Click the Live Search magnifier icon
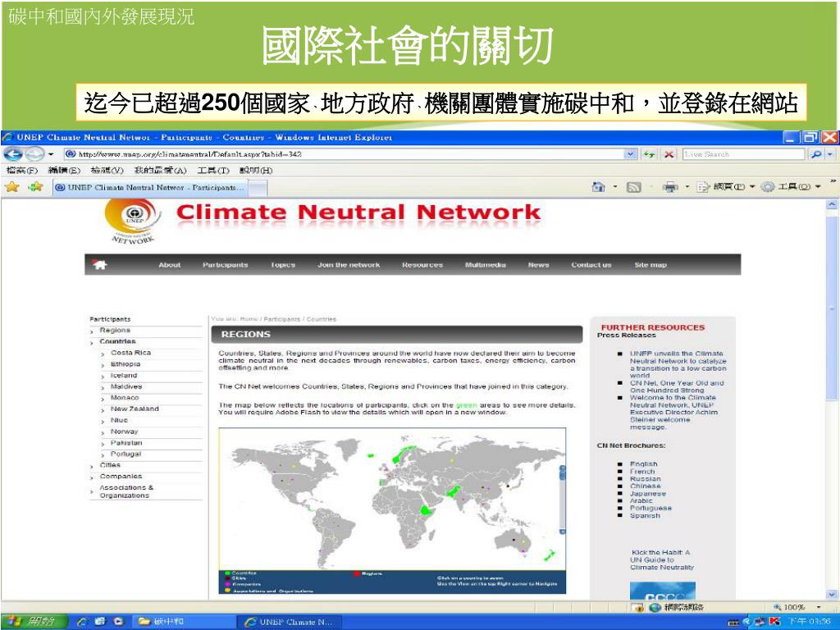Image resolution: width=840 pixels, height=630 pixels. tap(816, 154)
